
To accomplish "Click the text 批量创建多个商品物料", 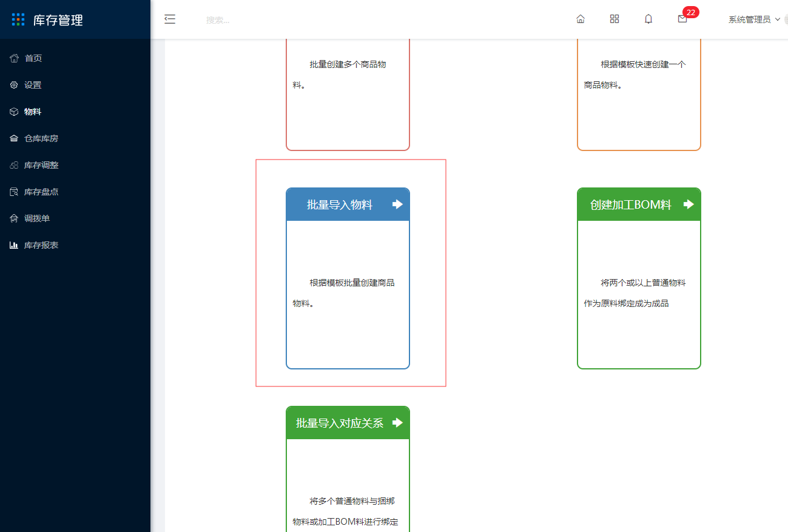I will click(x=339, y=75).
